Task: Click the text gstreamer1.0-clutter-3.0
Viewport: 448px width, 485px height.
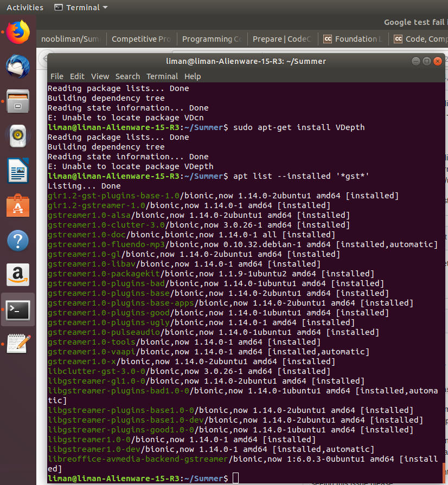Action: (106, 225)
